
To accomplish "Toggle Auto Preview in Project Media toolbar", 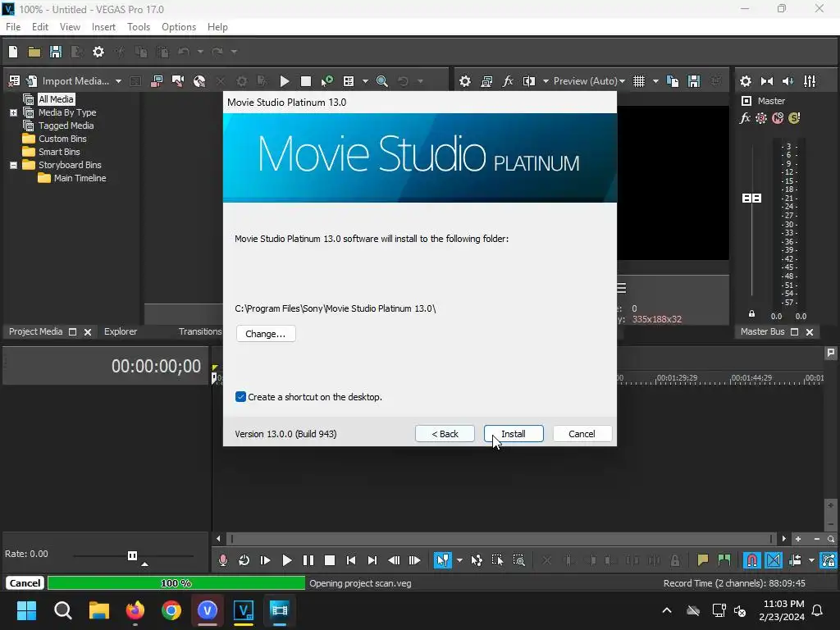I will click(x=326, y=81).
